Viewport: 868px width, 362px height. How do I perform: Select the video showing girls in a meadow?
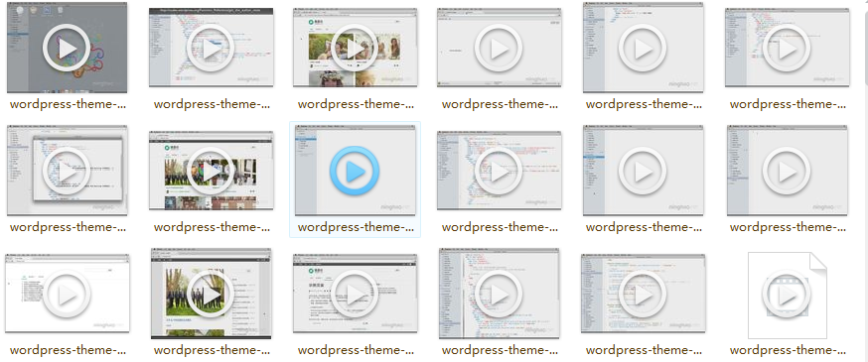(355, 48)
